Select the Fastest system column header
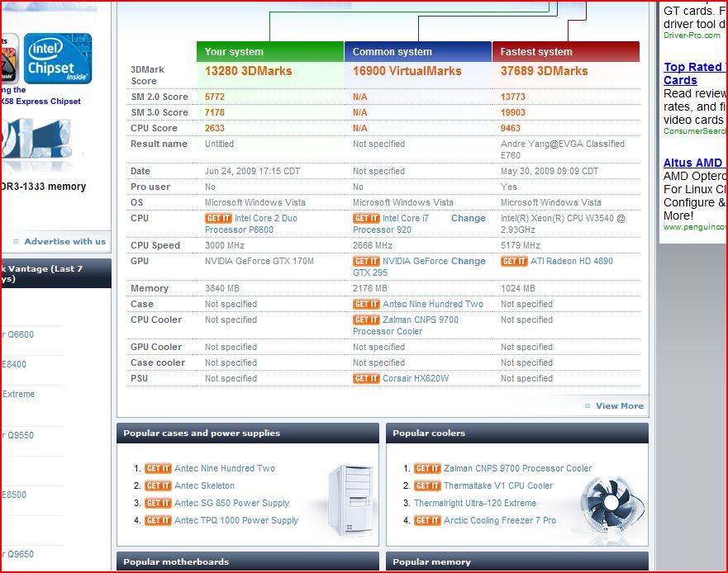The height and width of the screenshot is (573, 728). (x=565, y=51)
